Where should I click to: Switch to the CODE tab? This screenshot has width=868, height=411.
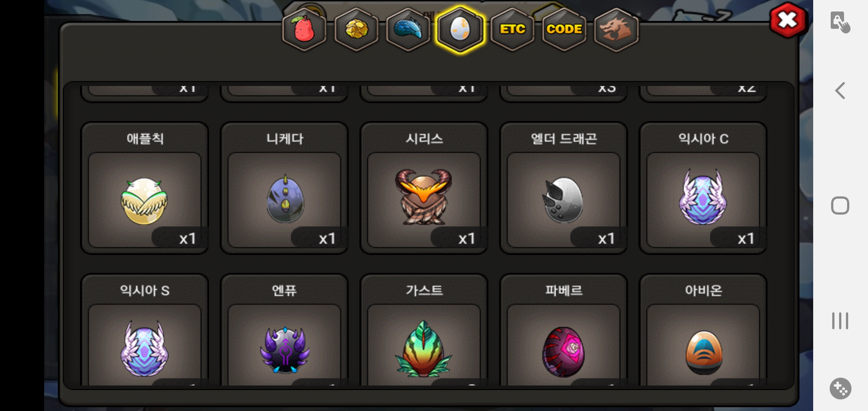click(x=564, y=29)
